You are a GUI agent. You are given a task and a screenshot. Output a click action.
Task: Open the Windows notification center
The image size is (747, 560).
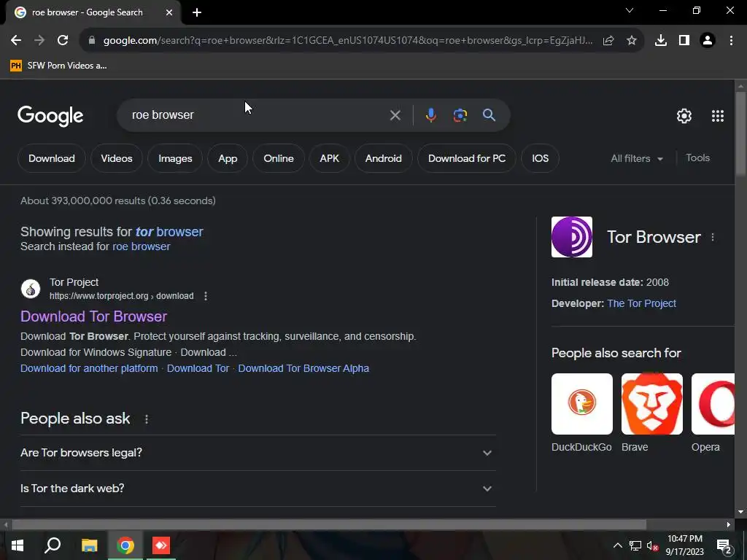click(x=724, y=545)
